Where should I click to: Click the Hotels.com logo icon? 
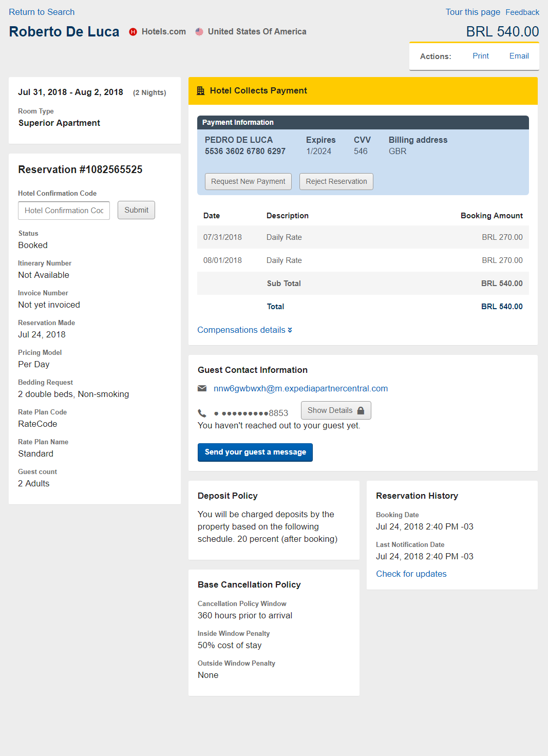(x=133, y=32)
